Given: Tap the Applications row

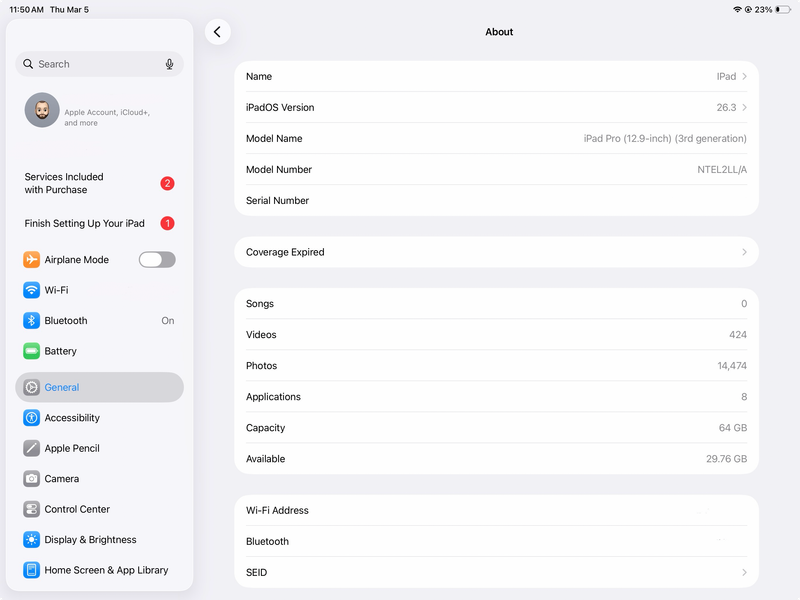Looking at the screenshot, I should [496, 396].
